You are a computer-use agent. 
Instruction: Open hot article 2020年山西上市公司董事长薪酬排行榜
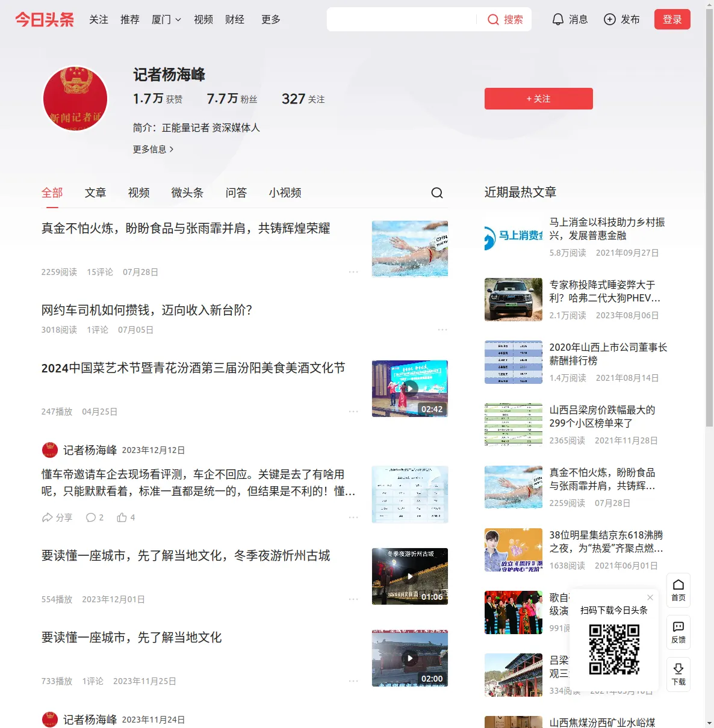point(608,354)
